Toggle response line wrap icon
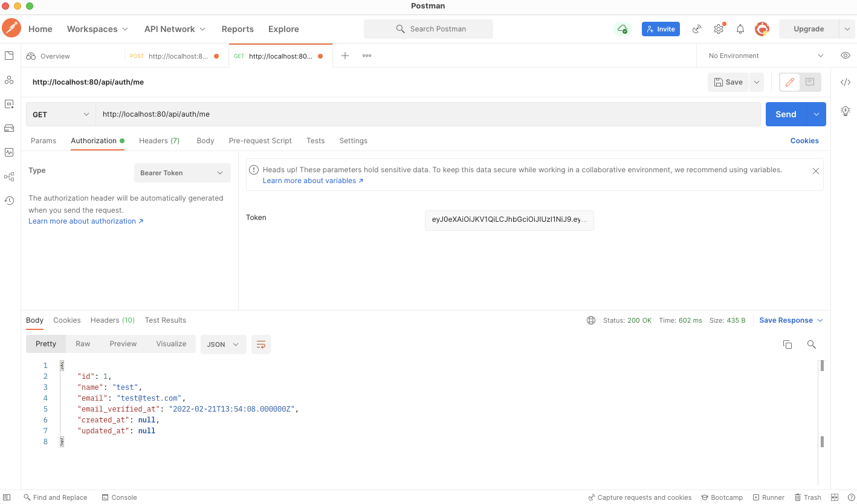 point(261,344)
